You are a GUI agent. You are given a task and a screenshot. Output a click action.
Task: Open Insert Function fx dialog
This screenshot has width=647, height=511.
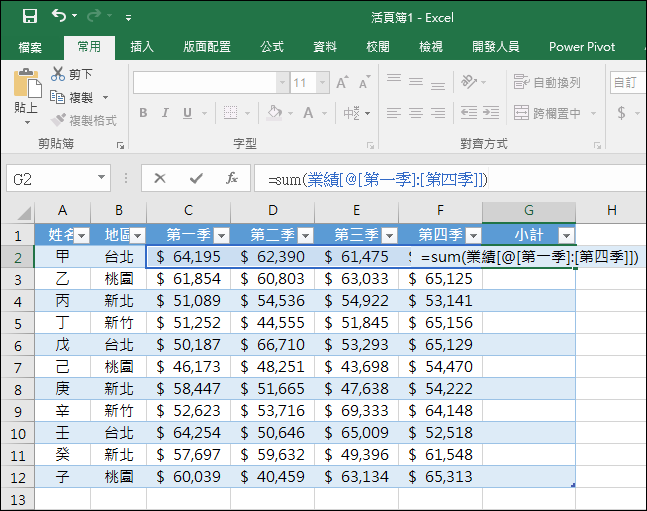coord(231,178)
